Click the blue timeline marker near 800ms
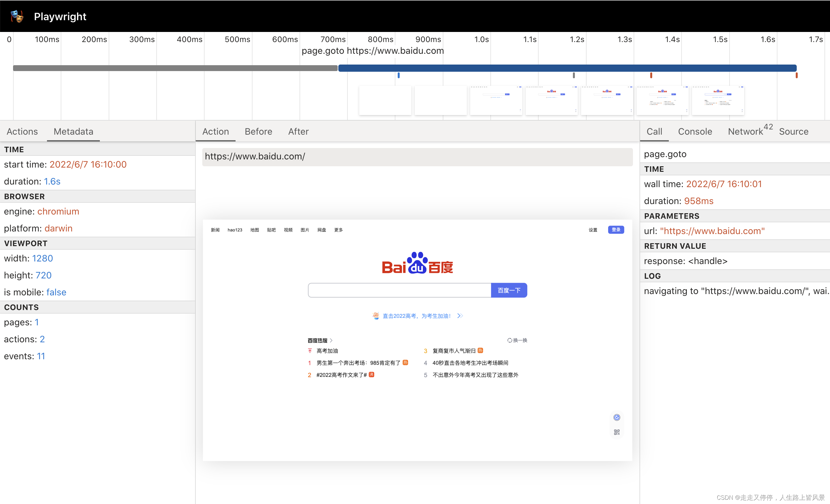 point(398,75)
